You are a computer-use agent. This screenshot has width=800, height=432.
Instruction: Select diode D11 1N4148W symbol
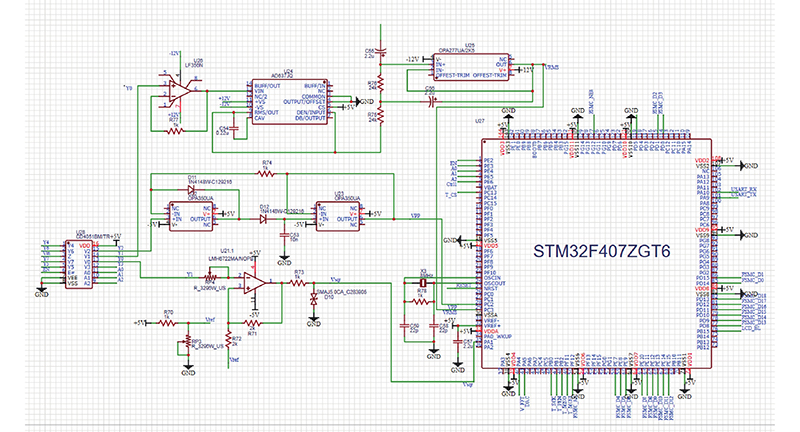click(192, 190)
